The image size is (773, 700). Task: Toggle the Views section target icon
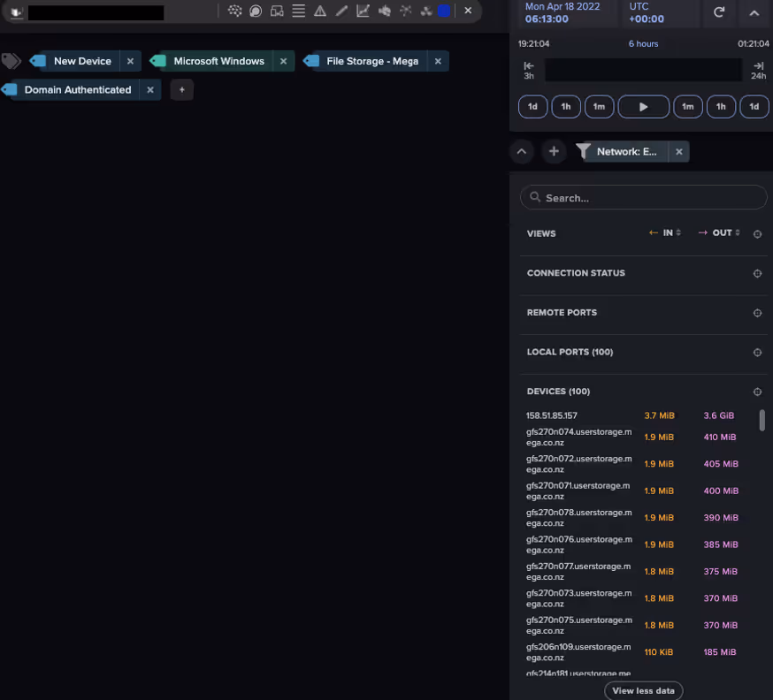tap(757, 234)
